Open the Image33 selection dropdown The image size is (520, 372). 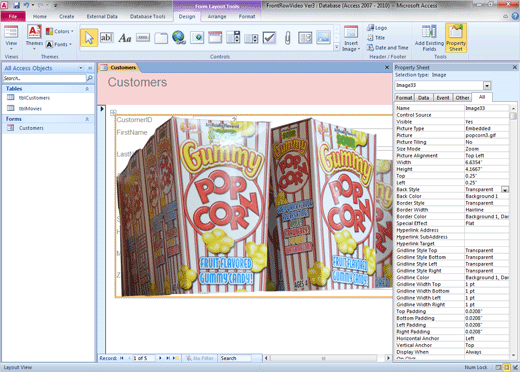click(x=487, y=86)
